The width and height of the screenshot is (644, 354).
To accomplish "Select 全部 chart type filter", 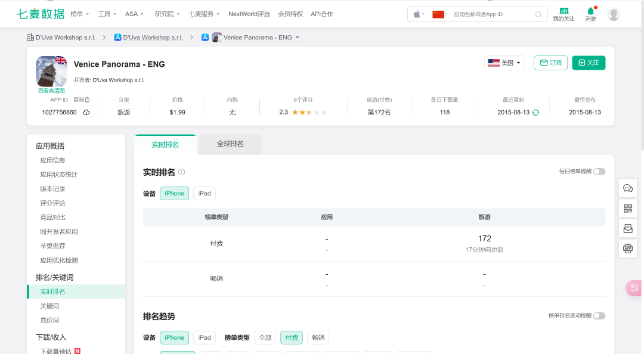I will tap(265, 337).
